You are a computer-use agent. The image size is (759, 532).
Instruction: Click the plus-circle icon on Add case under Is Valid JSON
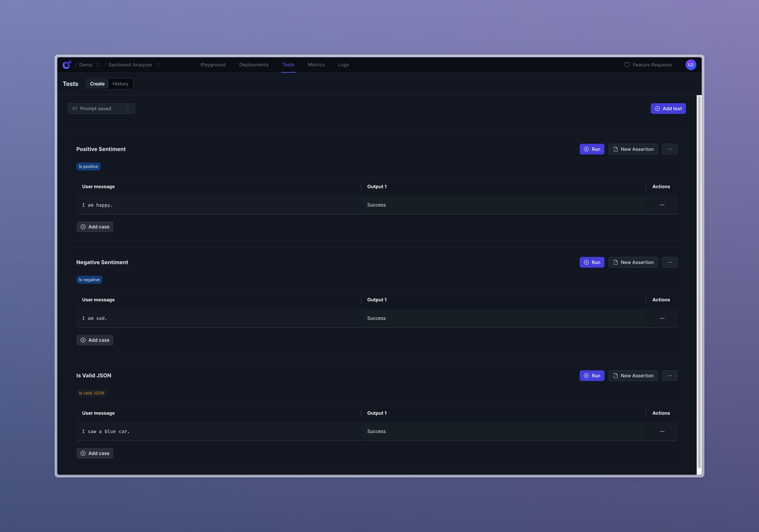pos(83,453)
